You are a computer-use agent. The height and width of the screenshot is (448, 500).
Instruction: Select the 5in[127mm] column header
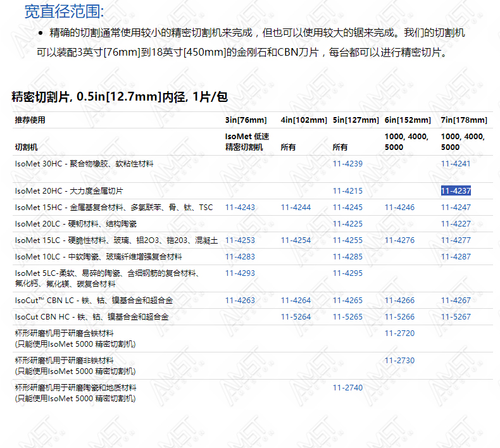[x=356, y=120]
